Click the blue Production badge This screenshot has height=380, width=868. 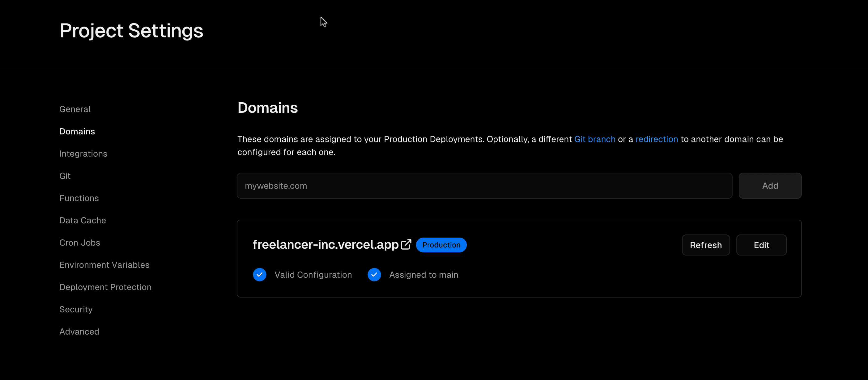tap(441, 245)
